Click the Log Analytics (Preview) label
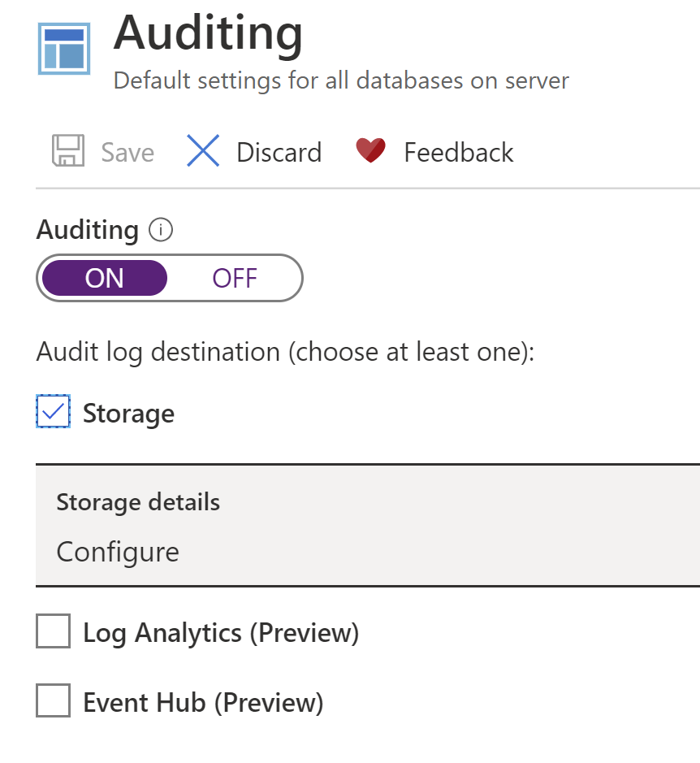 coord(221,633)
